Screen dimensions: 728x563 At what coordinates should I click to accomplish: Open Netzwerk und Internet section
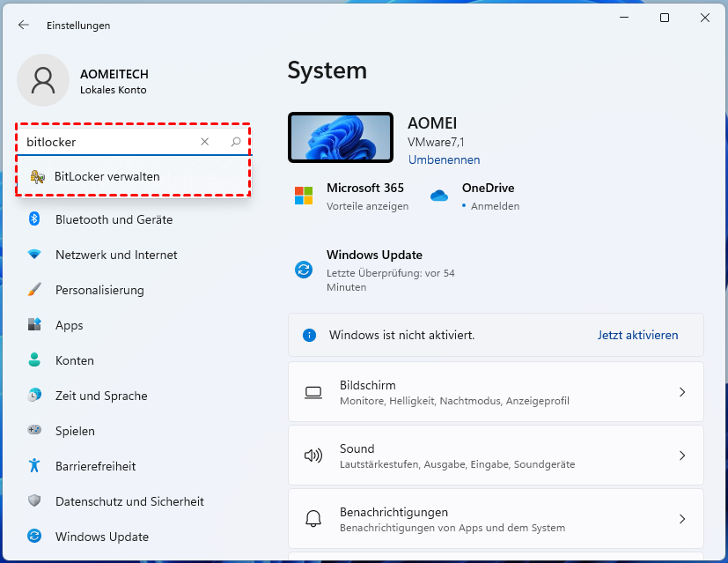(116, 255)
